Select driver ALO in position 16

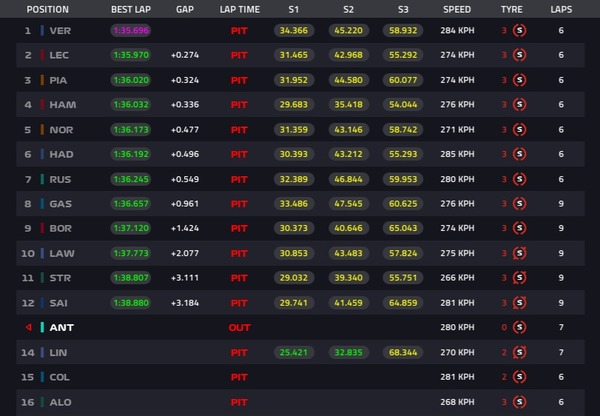point(60,402)
